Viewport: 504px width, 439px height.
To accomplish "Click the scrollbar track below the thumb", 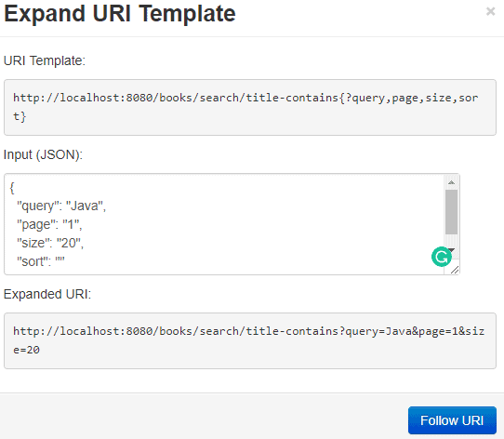I will coord(451,240).
